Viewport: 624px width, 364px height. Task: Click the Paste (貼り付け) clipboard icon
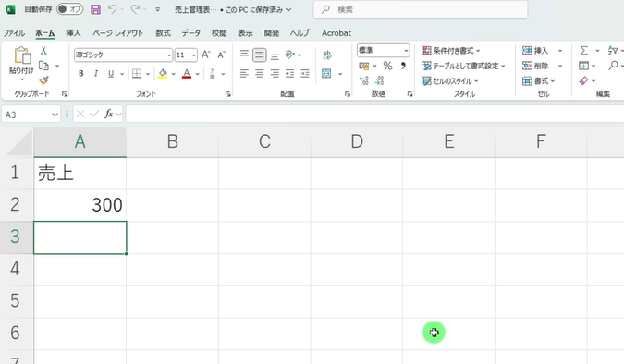pyautogui.click(x=22, y=55)
